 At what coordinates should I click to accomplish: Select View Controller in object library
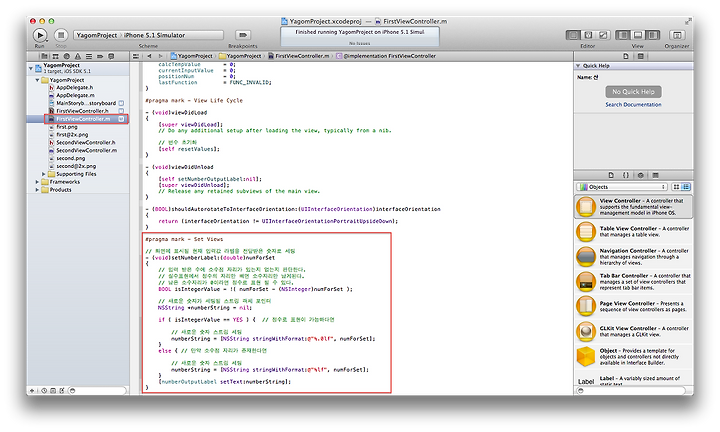tap(633, 207)
